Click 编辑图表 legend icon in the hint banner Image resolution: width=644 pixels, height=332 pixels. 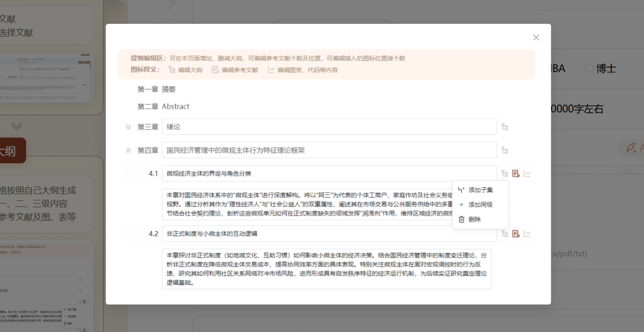point(271,70)
